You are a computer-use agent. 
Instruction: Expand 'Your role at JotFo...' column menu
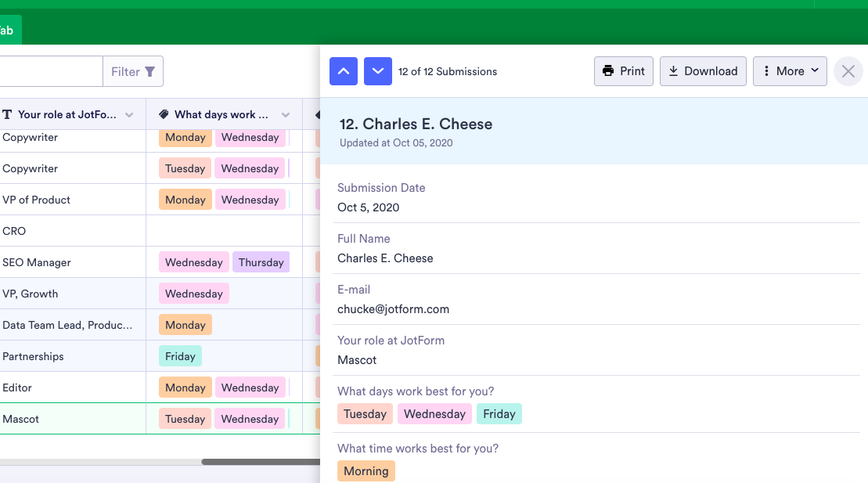[x=129, y=114]
